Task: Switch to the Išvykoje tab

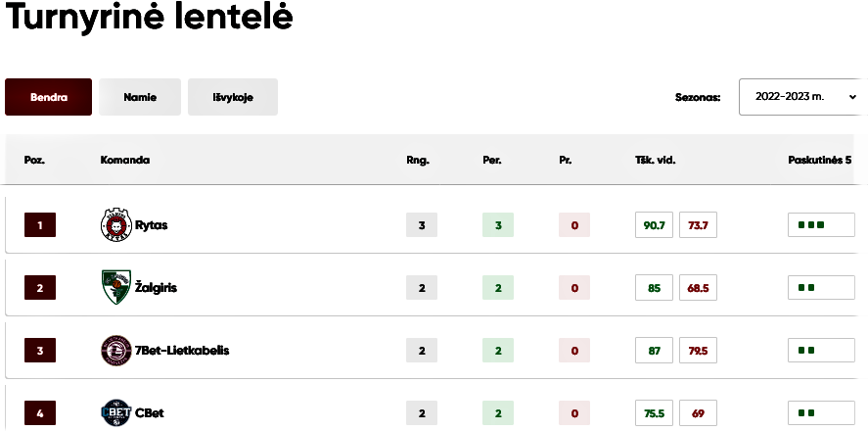Action: [233, 97]
